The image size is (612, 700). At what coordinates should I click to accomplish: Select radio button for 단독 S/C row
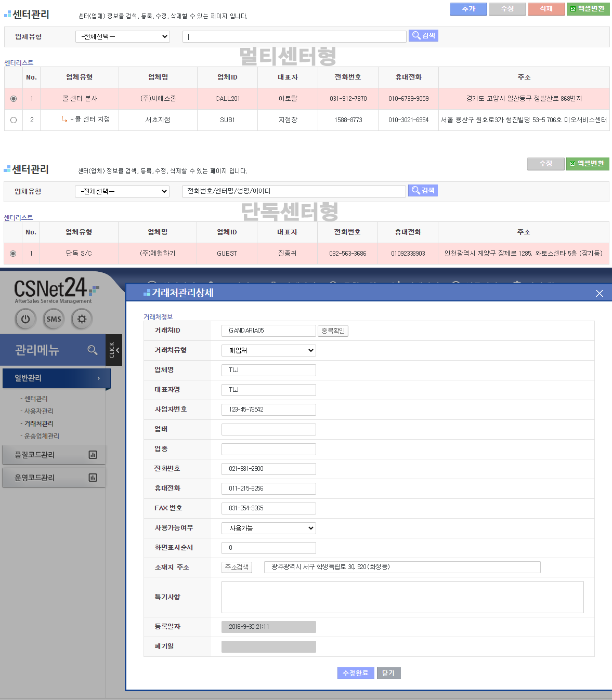(13, 254)
